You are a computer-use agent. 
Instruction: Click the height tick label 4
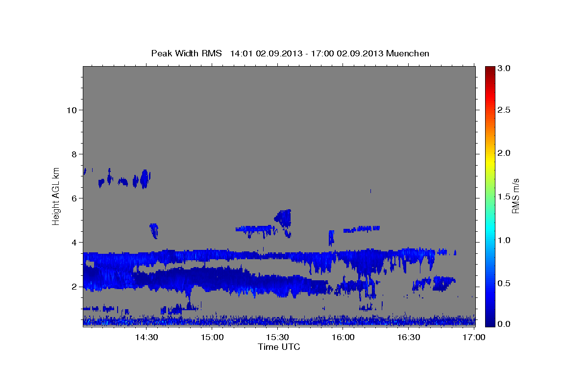pos(73,242)
